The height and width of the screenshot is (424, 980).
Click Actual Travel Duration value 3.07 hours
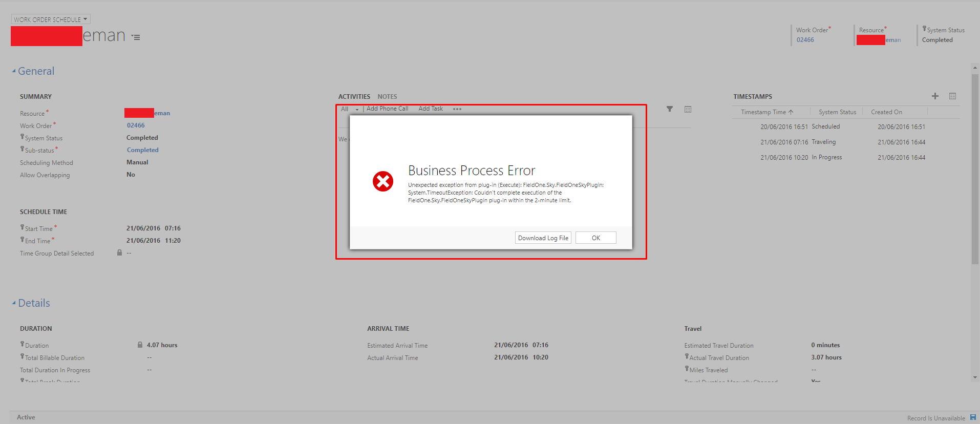coord(826,357)
